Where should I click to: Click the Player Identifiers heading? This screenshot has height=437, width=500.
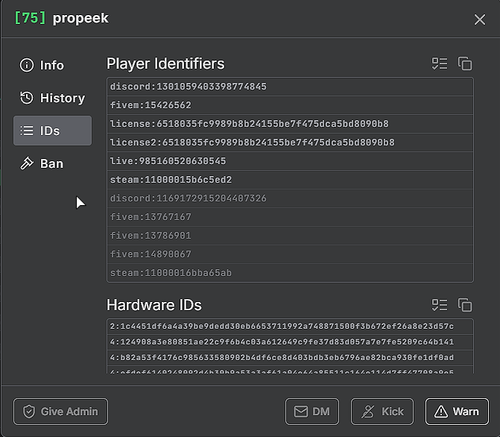166,64
